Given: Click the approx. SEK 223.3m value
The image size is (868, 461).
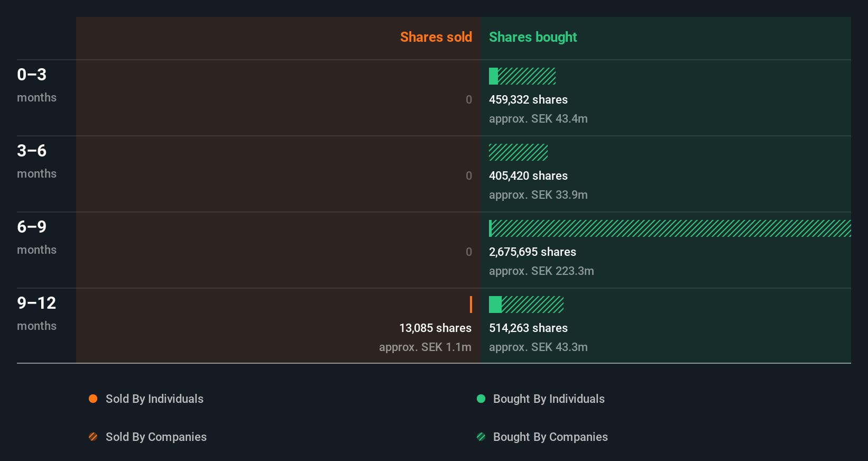Looking at the screenshot, I should 541,271.
